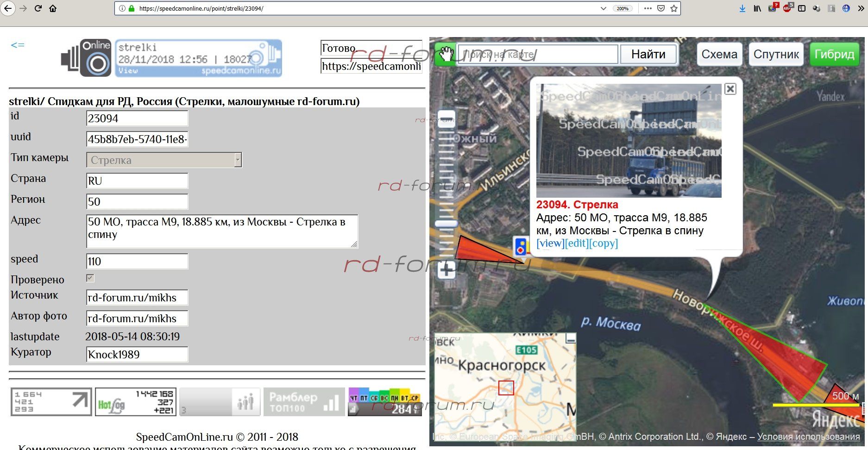Viewport: 868px width, 450px height.
Task: Open the LiveInternet counter badge with arrow
Action: point(51,402)
